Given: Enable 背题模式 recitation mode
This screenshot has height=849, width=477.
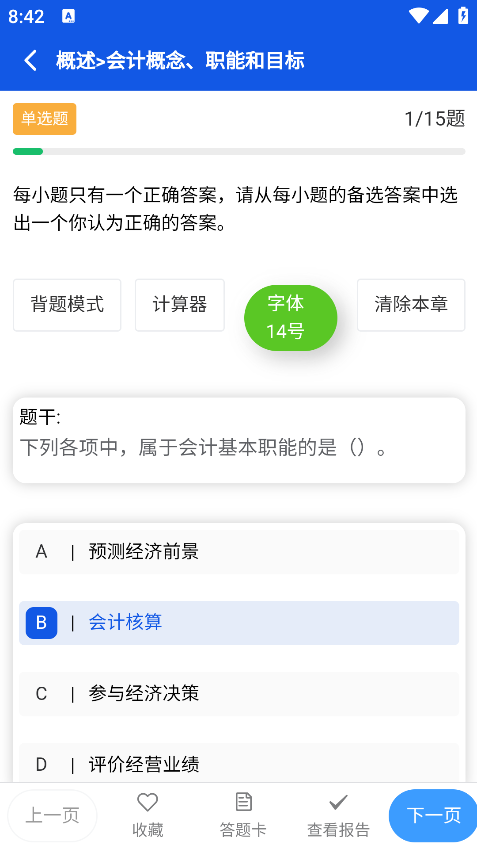Looking at the screenshot, I should (67, 305).
